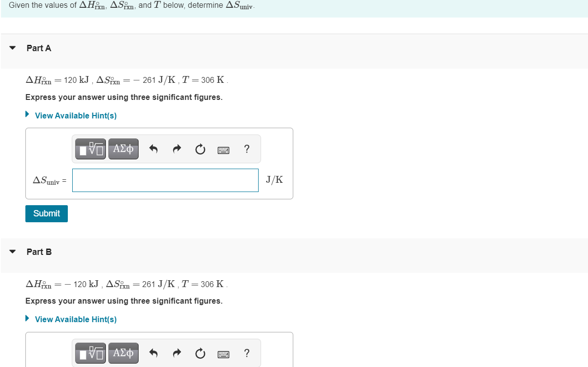Undo the last entry in the Part A editor
The width and height of the screenshot is (588, 367).
pos(153,149)
